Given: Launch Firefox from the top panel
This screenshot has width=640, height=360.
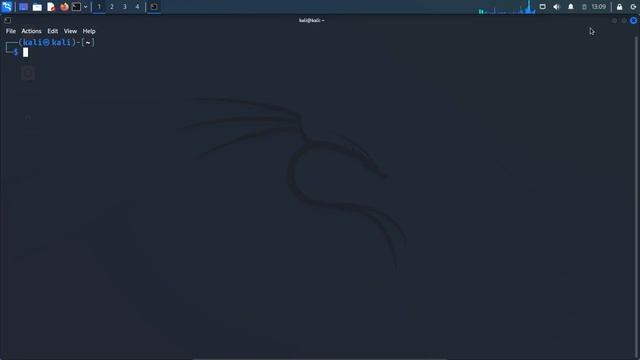Looking at the screenshot, I should [64, 7].
